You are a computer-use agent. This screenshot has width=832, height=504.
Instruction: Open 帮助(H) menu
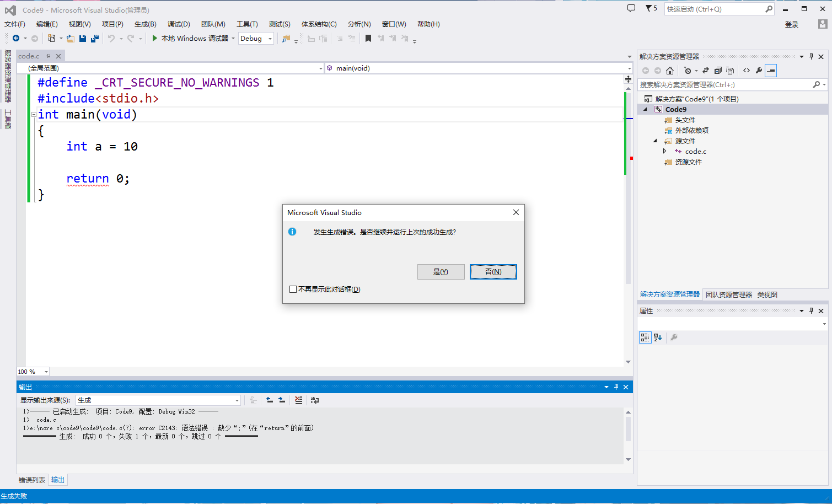428,24
